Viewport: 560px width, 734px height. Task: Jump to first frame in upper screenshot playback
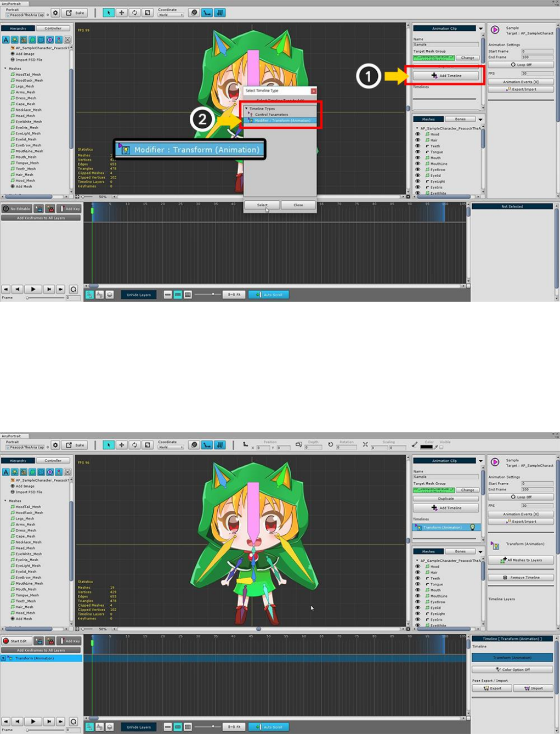(6, 289)
